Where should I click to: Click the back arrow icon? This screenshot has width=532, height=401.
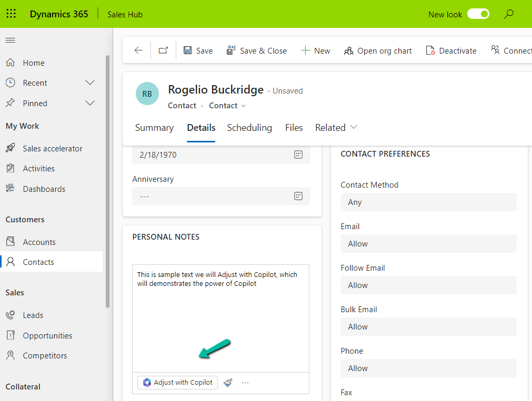pos(138,50)
